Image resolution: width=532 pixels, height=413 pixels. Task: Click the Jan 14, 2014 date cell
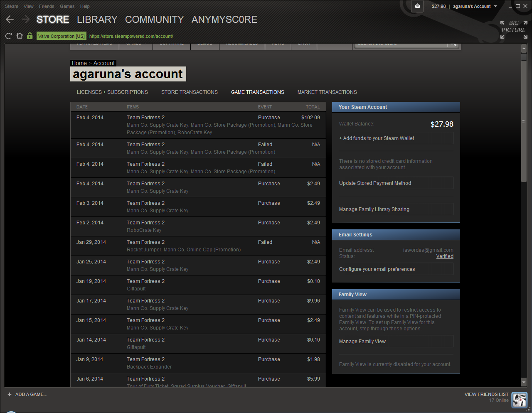point(91,340)
